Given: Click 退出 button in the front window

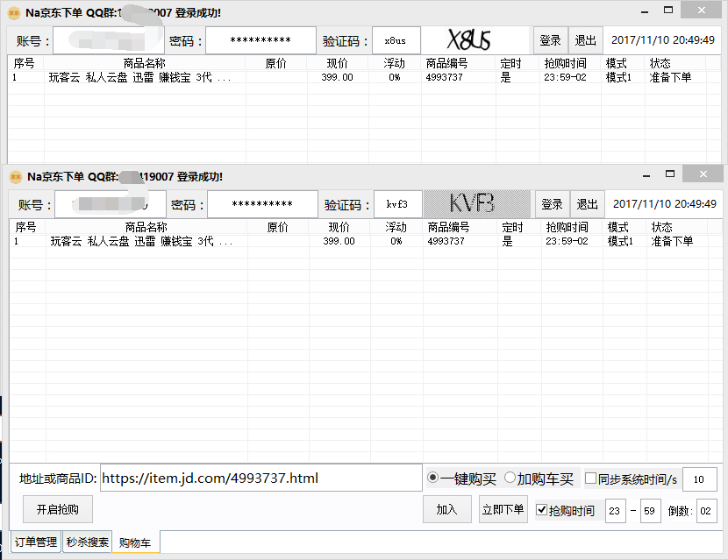Looking at the screenshot, I should (x=588, y=204).
